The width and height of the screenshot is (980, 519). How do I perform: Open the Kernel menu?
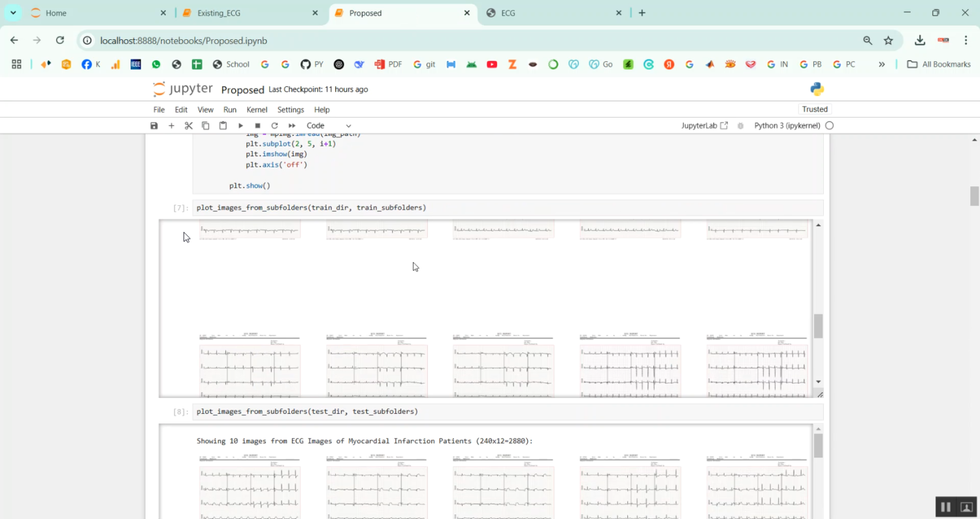coord(257,110)
